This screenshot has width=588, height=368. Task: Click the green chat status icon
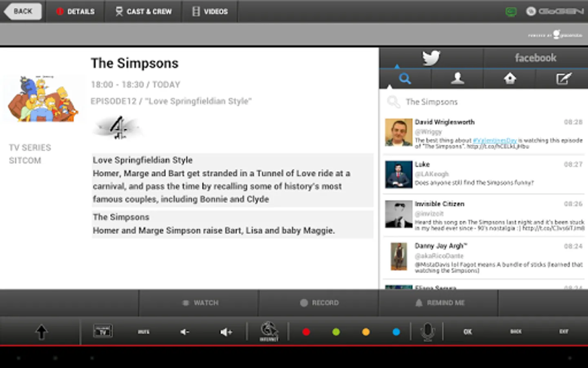511,11
